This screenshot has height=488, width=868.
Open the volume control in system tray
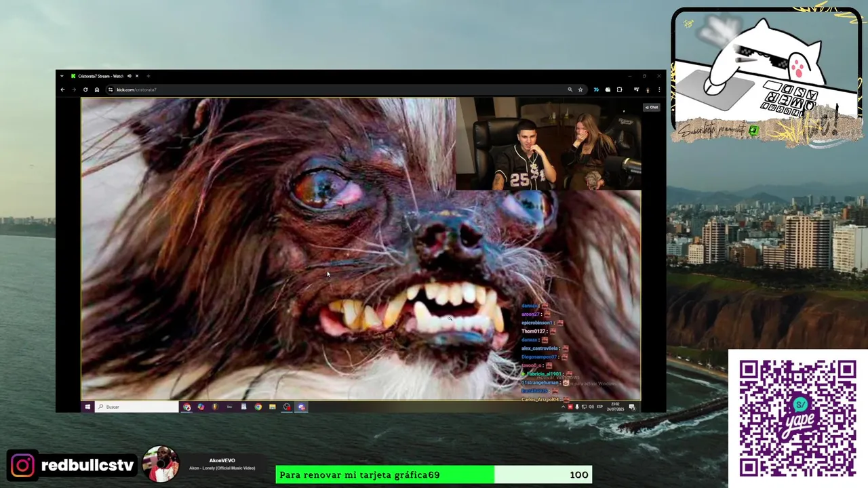click(x=591, y=407)
